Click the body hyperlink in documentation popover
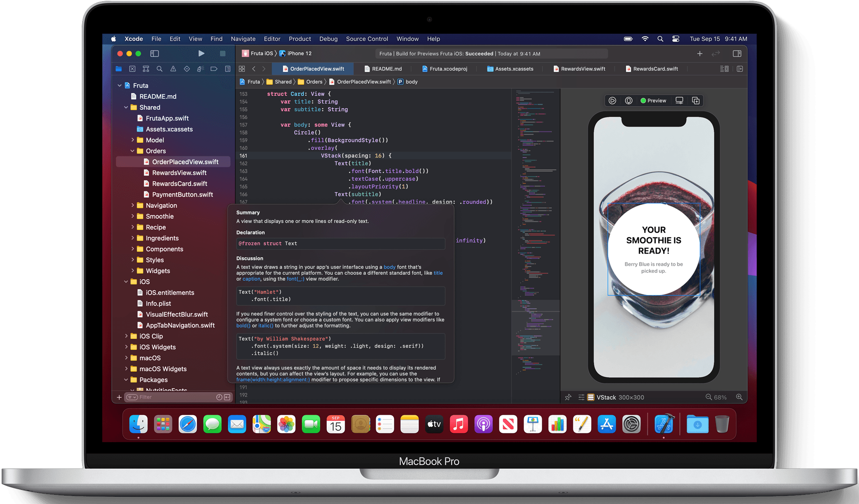Image resolution: width=859 pixels, height=504 pixels. 389,267
